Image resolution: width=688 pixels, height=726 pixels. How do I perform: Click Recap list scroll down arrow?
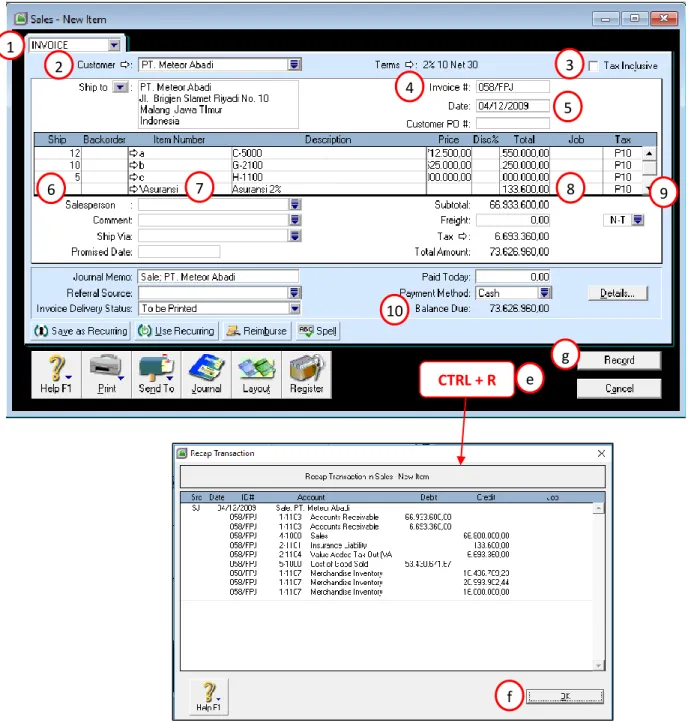[x=599, y=665]
